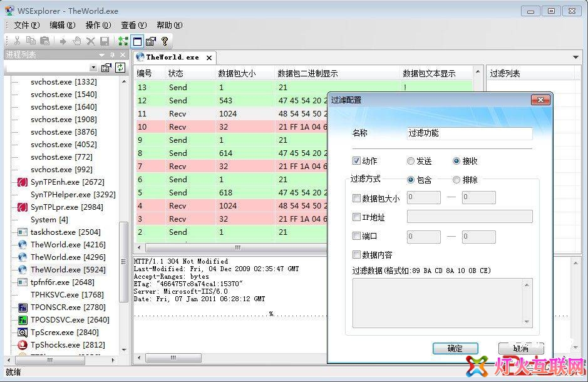Enable the 数据包大小 checkbox
588x382 pixels.
pyautogui.click(x=356, y=199)
